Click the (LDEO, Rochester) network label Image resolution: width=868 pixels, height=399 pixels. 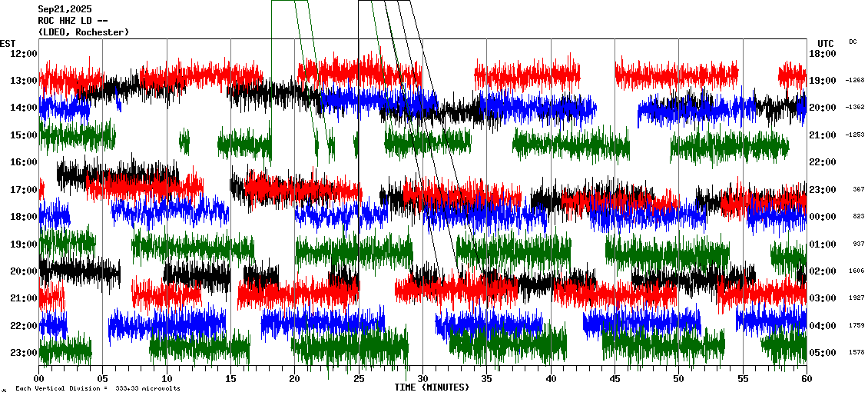point(83,32)
